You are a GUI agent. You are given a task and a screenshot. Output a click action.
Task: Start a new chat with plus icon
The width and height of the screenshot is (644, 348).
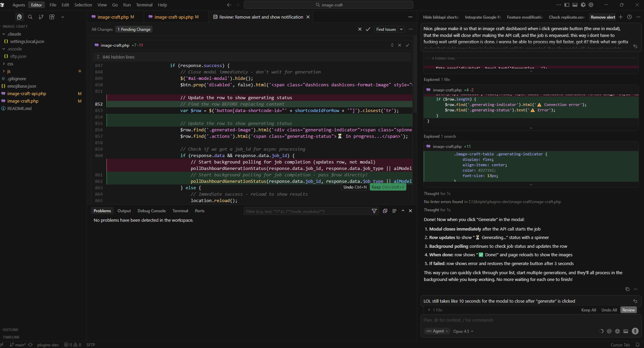621,17
